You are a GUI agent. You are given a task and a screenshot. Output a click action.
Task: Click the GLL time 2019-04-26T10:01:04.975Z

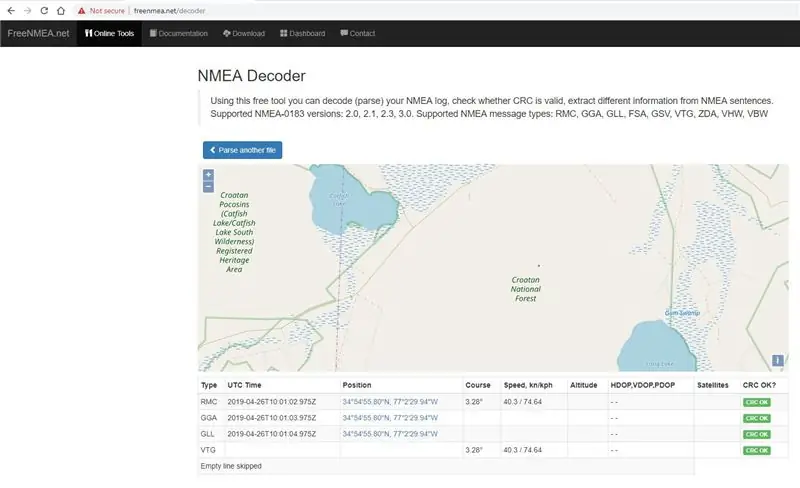tap(272, 434)
